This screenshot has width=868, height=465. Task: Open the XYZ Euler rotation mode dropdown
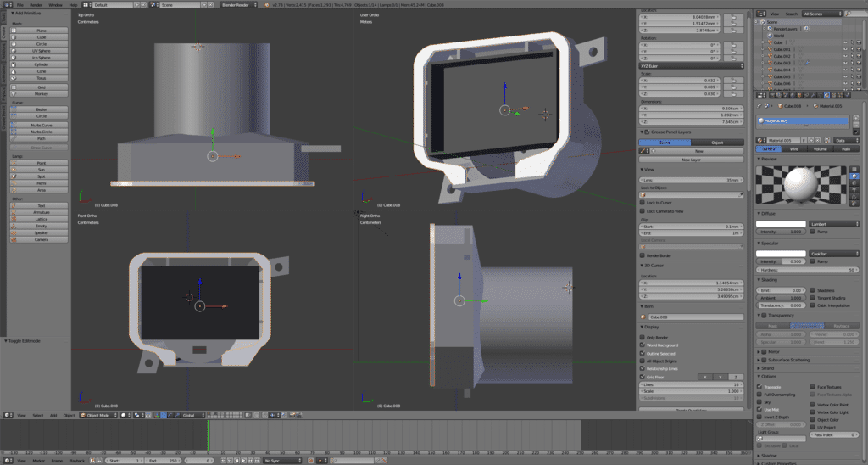coord(690,65)
